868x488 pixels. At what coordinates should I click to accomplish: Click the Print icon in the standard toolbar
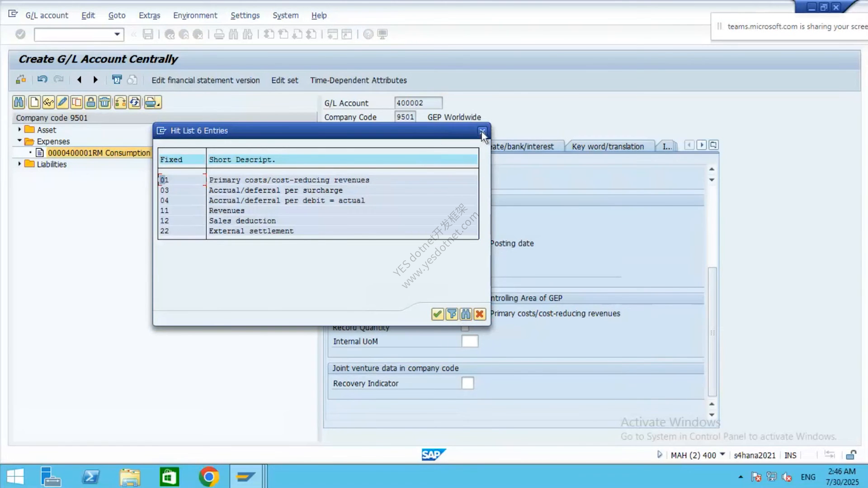coord(219,34)
